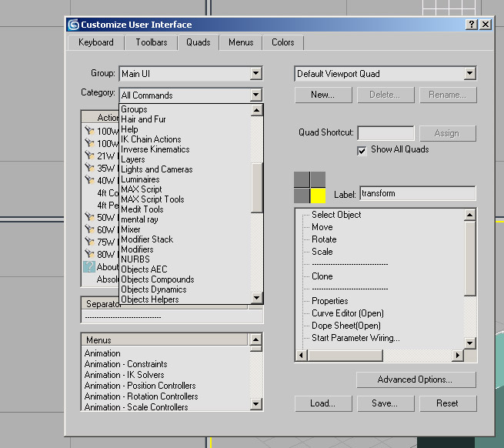The width and height of the screenshot is (504, 448).
Task: Select Rotate in the quad menu tree
Action: point(324,239)
